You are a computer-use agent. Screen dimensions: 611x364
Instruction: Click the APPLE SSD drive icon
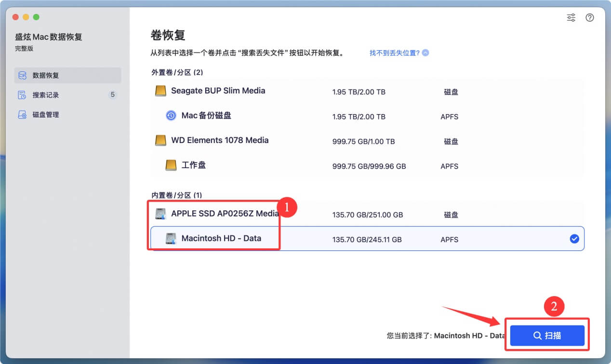point(160,214)
